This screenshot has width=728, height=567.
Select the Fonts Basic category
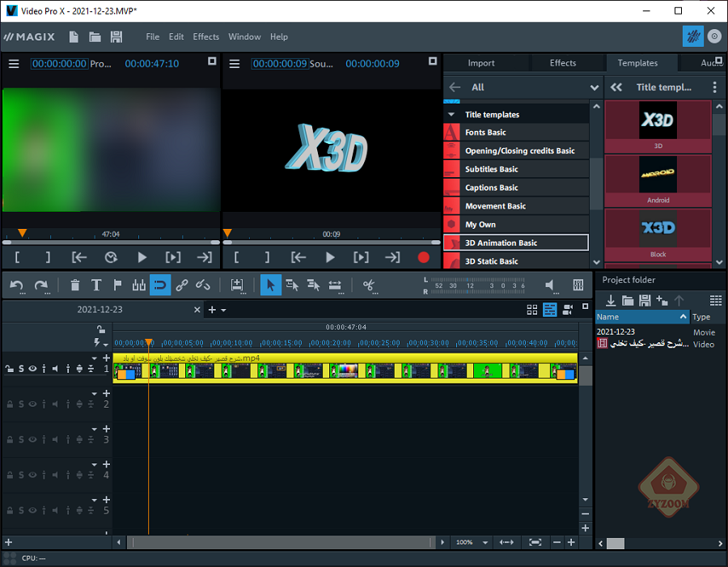[516, 133]
